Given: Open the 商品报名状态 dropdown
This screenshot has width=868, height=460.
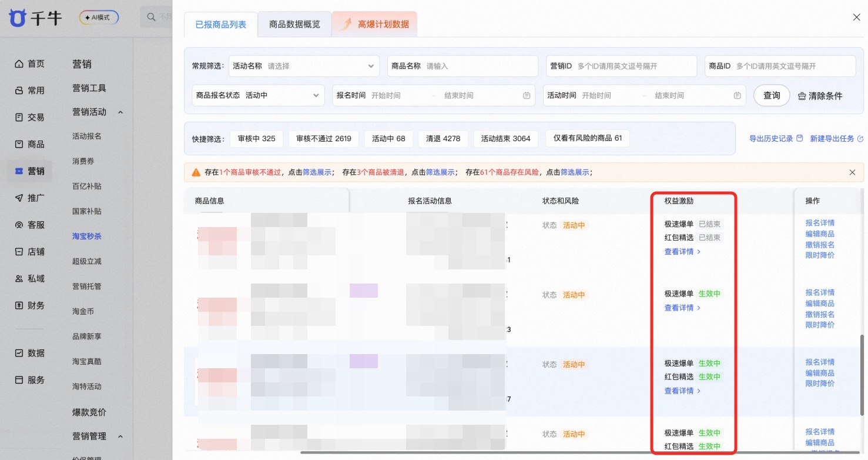Looking at the screenshot, I should (258, 95).
